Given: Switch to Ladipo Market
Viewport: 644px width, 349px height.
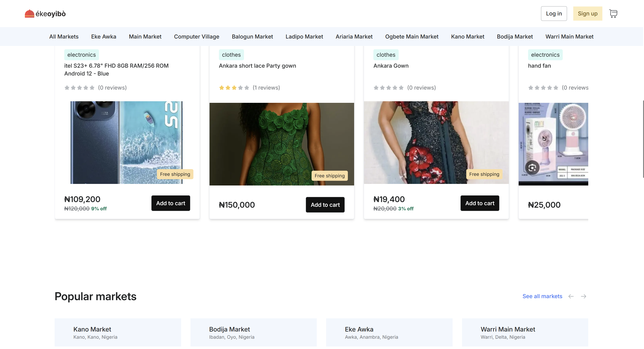Looking at the screenshot, I should click(304, 37).
